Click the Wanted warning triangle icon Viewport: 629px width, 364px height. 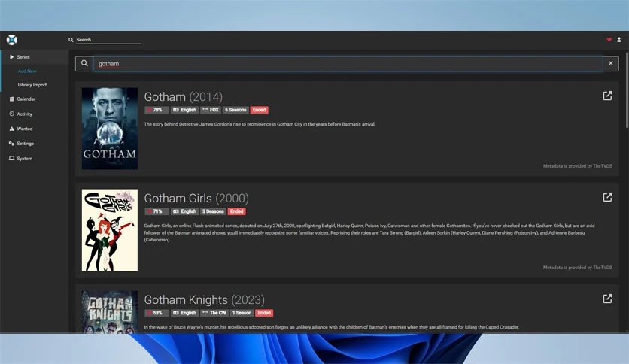[11, 129]
